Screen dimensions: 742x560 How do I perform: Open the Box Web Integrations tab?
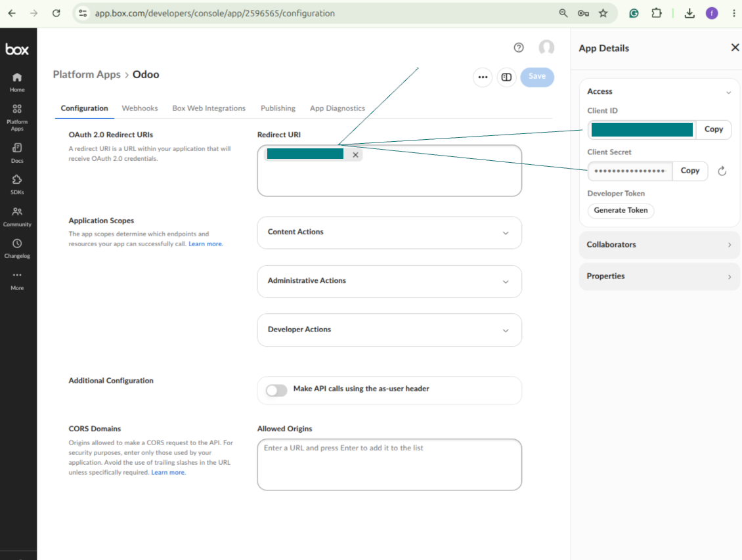(209, 108)
